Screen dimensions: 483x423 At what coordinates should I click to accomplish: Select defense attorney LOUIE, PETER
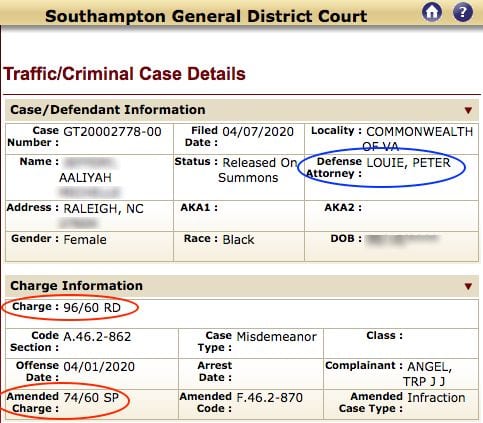pos(408,163)
